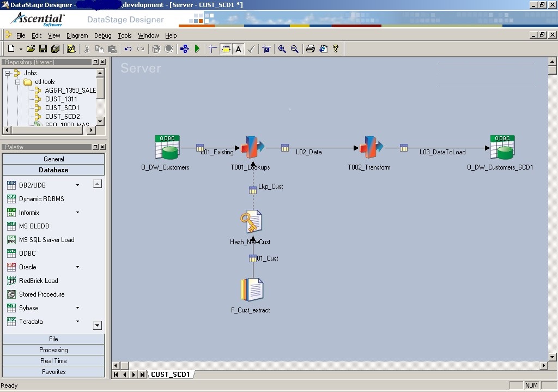Show the Favorites palette group
The height and width of the screenshot is (392, 558).
pyautogui.click(x=53, y=371)
